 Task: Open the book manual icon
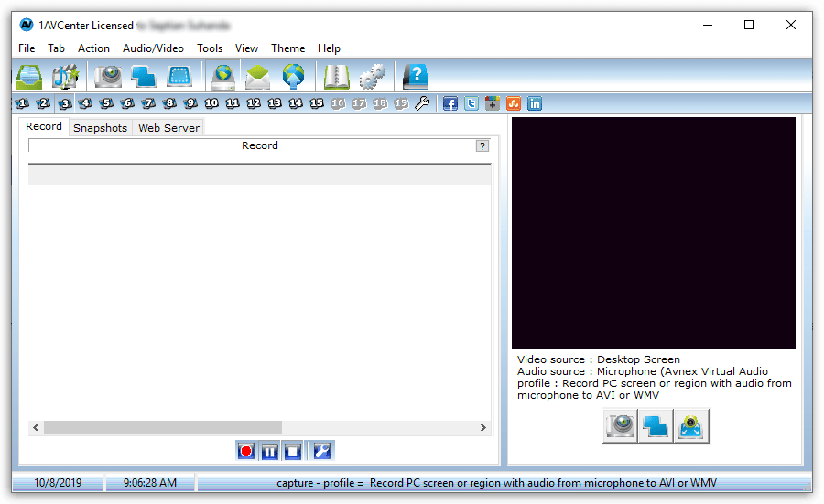click(x=337, y=76)
